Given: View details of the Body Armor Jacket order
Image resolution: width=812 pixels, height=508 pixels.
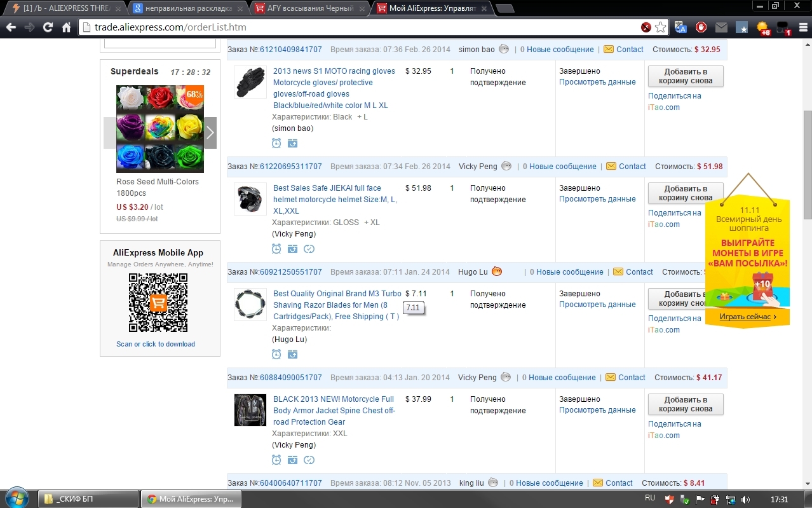Looking at the screenshot, I should (597, 410).
